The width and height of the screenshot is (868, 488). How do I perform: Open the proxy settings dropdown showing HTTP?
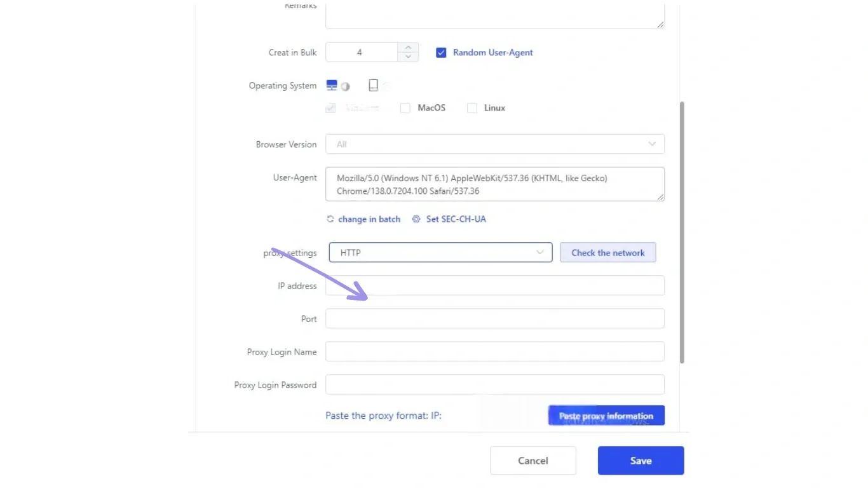point(440,252)
